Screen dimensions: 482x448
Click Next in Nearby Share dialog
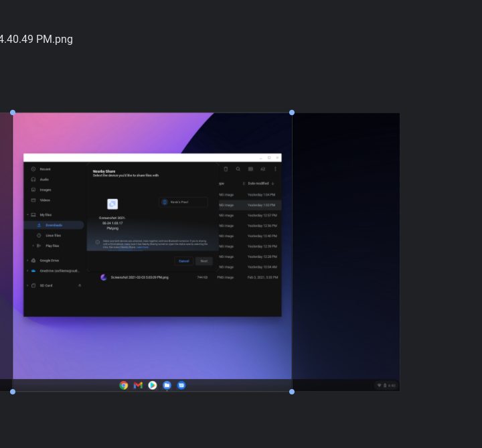[x=204, y=261]
